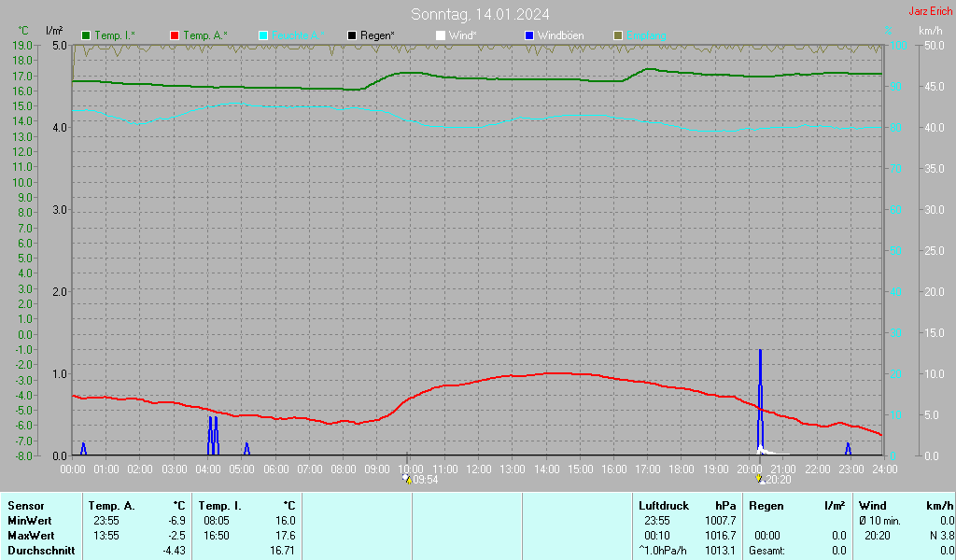
Task: Click the chart title 'Sonntag, 14.01.2024'
Action: click(480, 14)
